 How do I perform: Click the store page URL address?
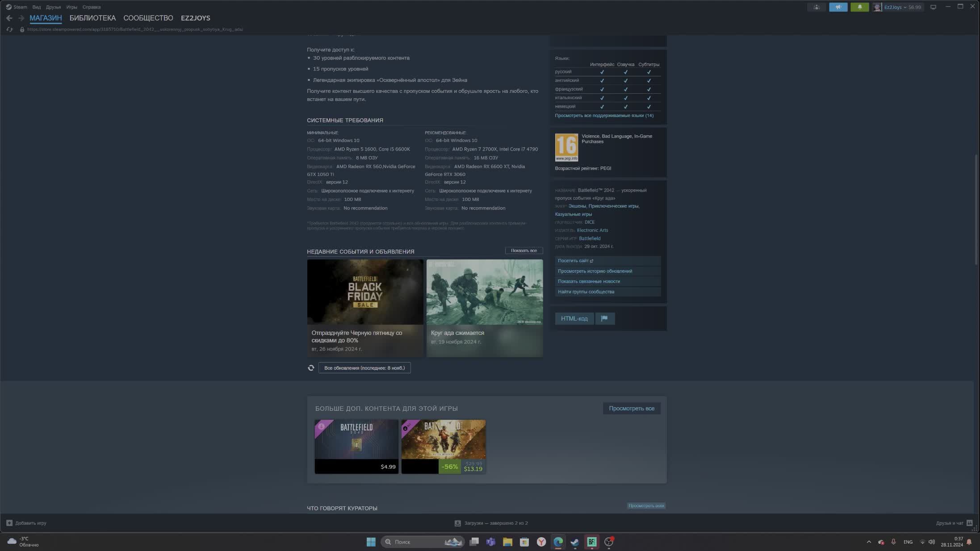pos(135,29)
